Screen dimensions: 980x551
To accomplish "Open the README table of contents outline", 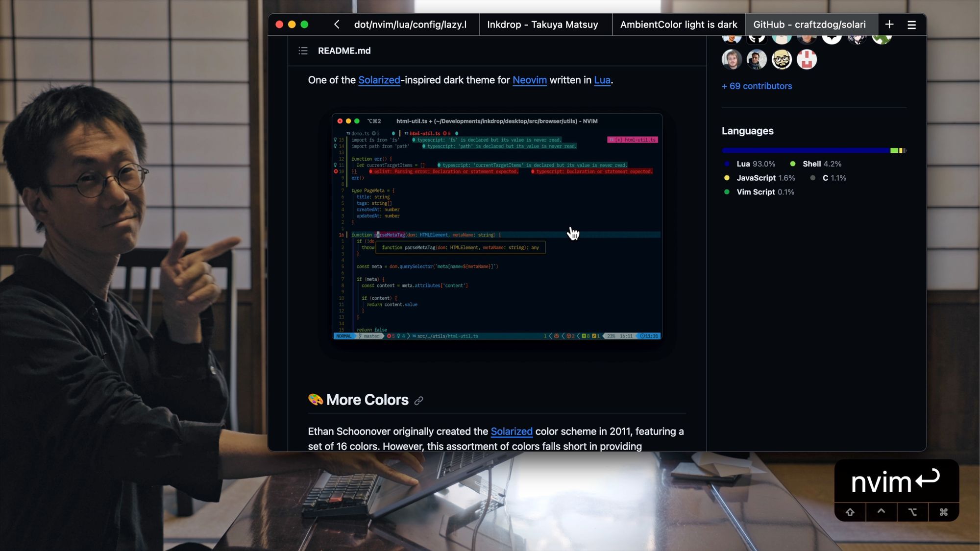I will [x=303, y=50].
